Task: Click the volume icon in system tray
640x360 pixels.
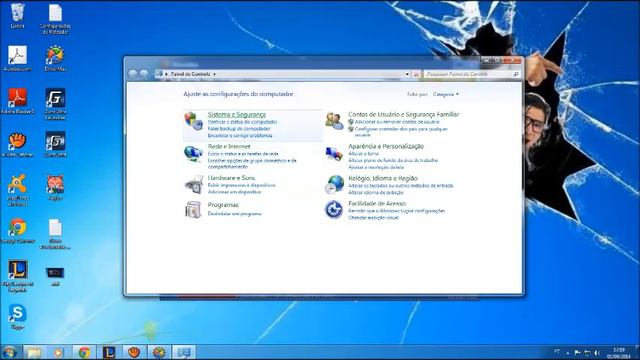Action: point(598,353)
